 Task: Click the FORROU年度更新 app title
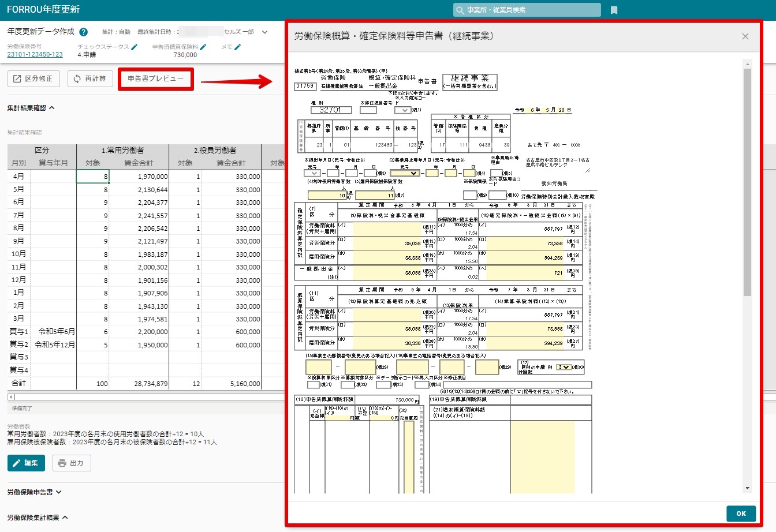point(43,10)
